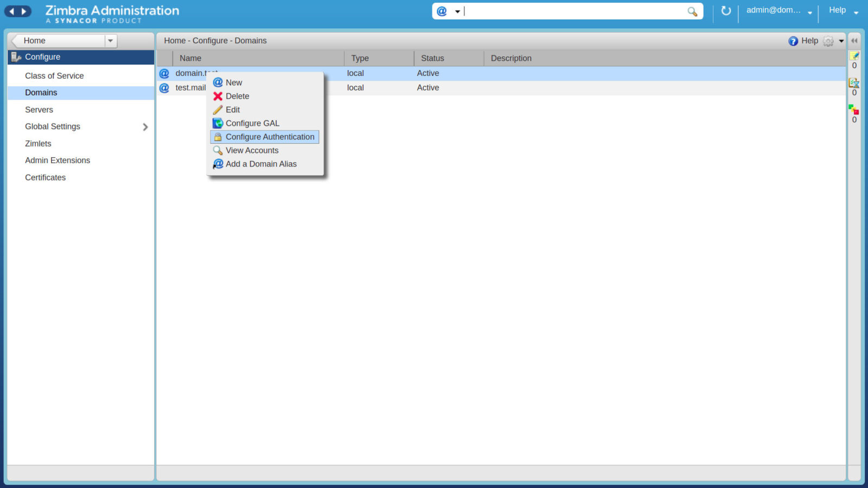The image size is (868, 488).
Task: Click the blue Help question mark icon
Action: [x=793, y=41]
